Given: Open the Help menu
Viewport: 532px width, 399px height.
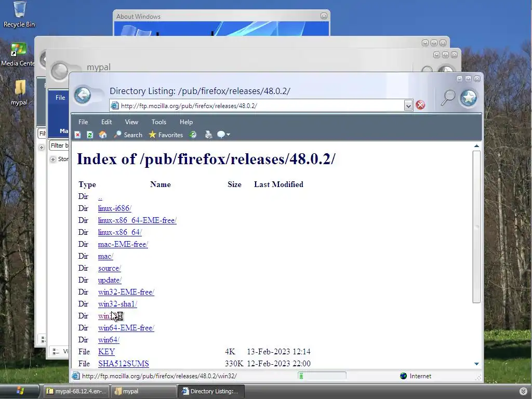Looking at the screenshot, I should pyautogui.click(x=186, y=122).
